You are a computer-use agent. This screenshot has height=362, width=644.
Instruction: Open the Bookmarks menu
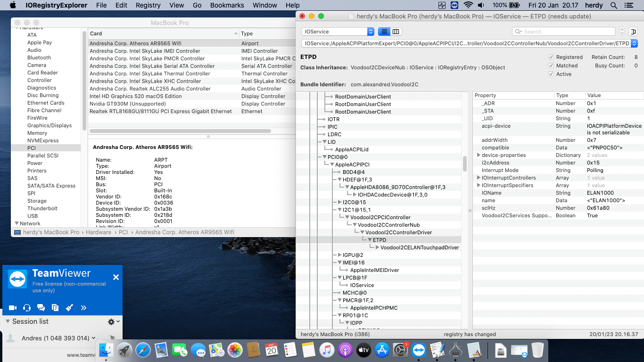pos(227,5)
